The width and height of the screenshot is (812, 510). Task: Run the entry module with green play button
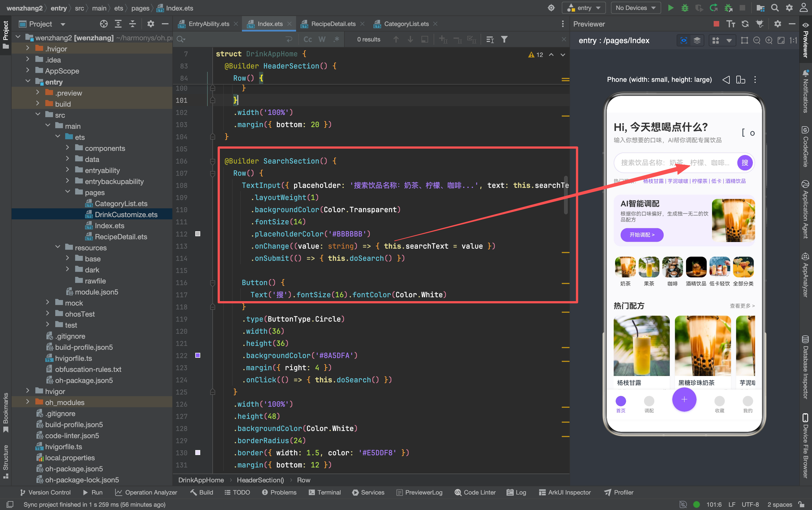point(671,8)
